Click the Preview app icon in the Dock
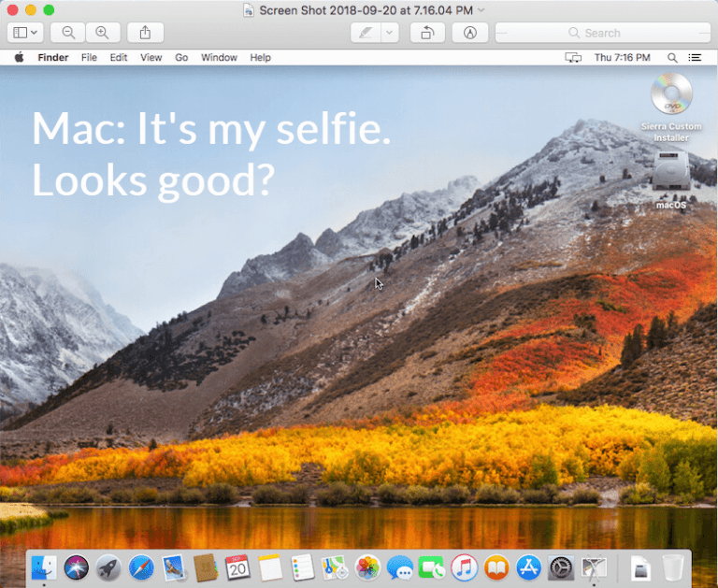The height and width of the screenshot is (588, 718). point(594,567)
